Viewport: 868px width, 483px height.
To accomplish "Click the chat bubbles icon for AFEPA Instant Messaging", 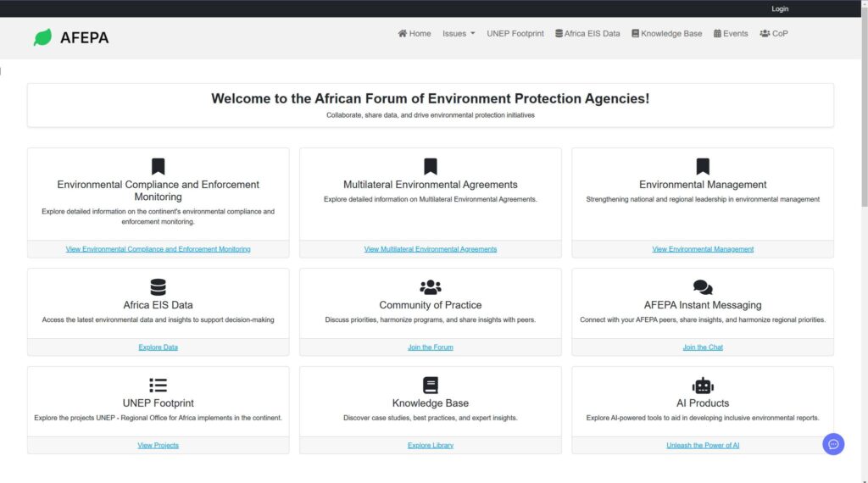I will (703, 286).
